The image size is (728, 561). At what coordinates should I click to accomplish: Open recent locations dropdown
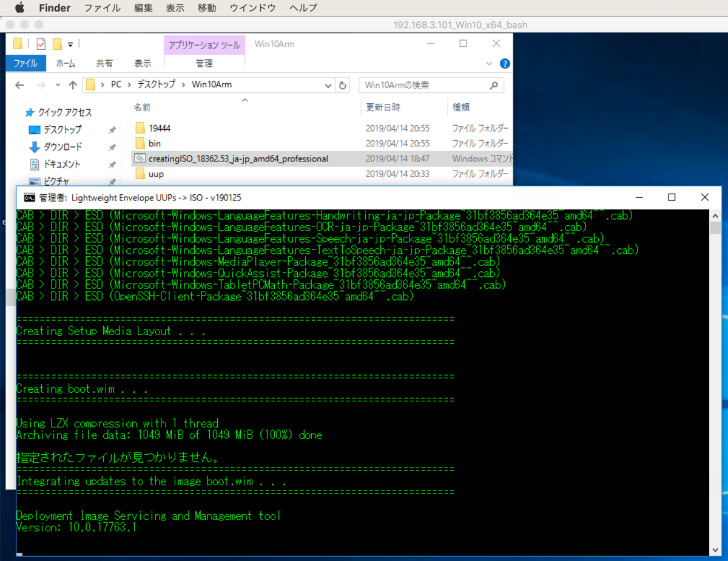pyautogui.click(x=58, y=85)
